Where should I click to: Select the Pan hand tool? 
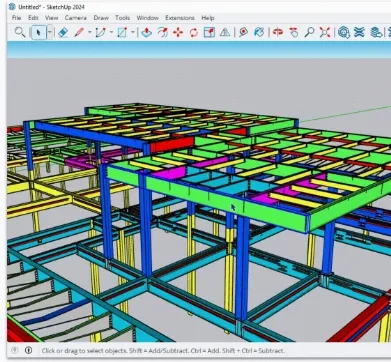tap(293, 32)
